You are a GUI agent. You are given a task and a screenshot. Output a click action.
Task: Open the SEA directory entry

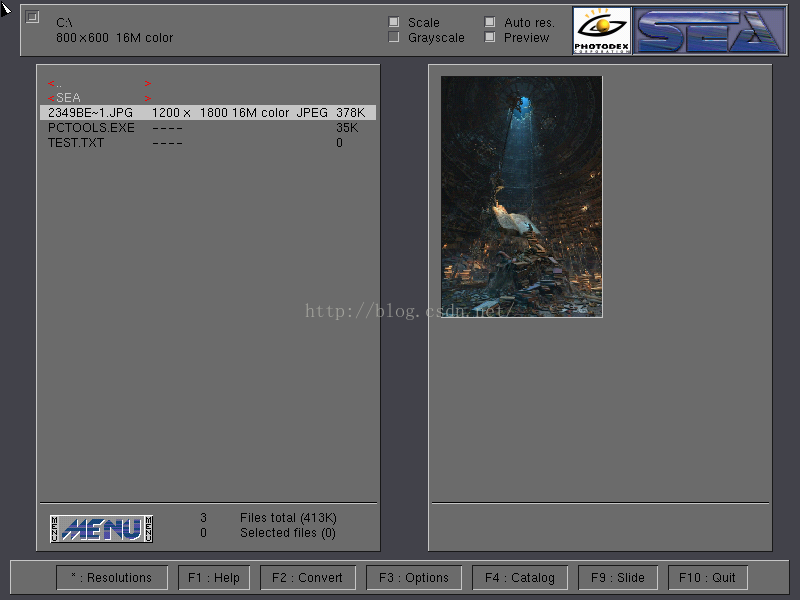pyautogui.click(x=99, y=97)
